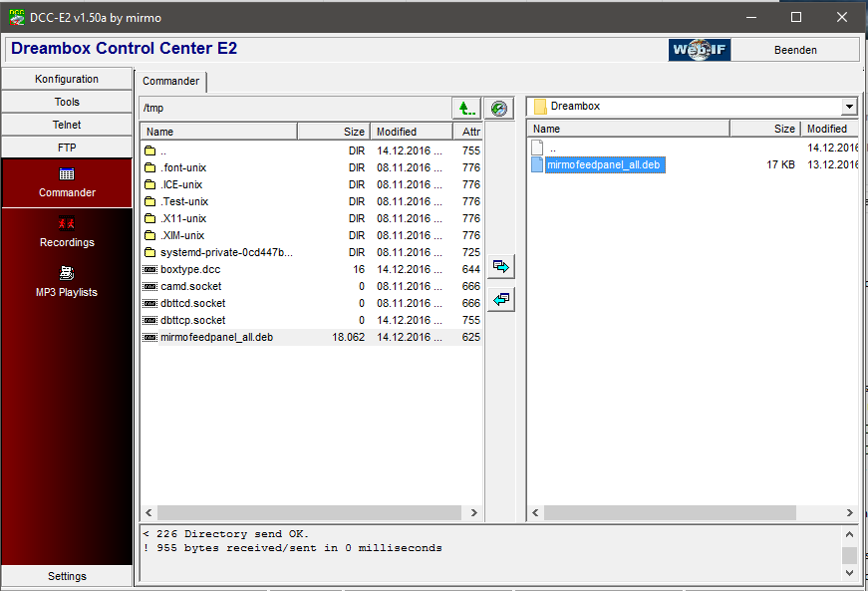Open the Web-IF logo button
Image resolution: width=868 pixels, height=591 pixels.
700,50
